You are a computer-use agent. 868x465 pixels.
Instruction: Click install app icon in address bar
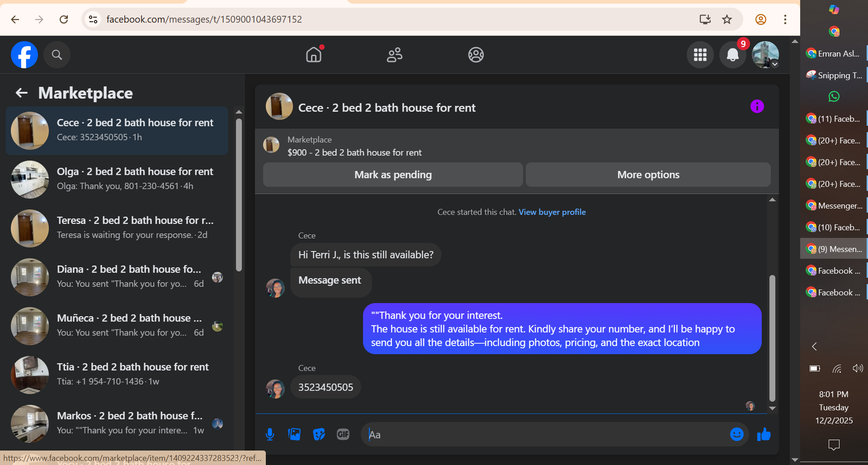pos(705,19)
